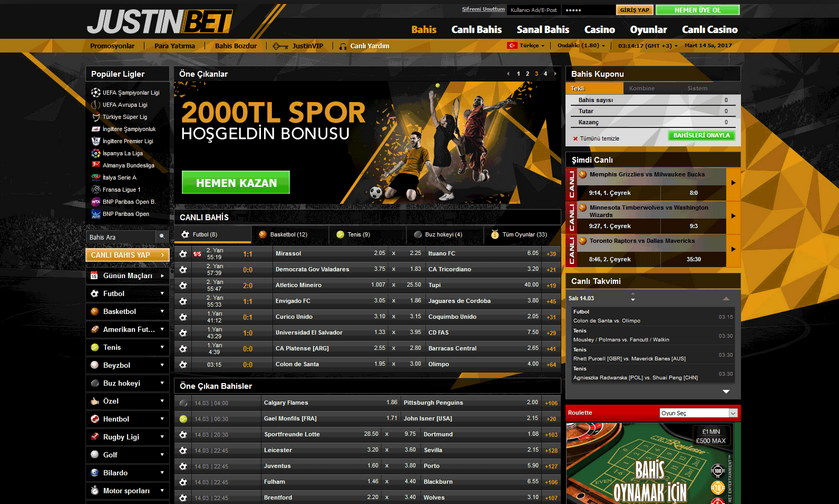Click the HEMEN KAZAN banner button

pos(236,182)
